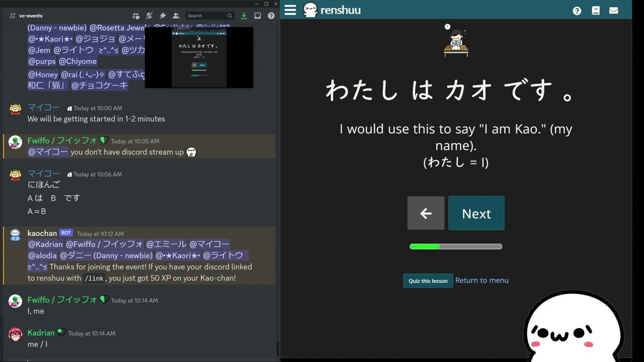Toggle Discord notification settings bell

click(x=149, y=16)
